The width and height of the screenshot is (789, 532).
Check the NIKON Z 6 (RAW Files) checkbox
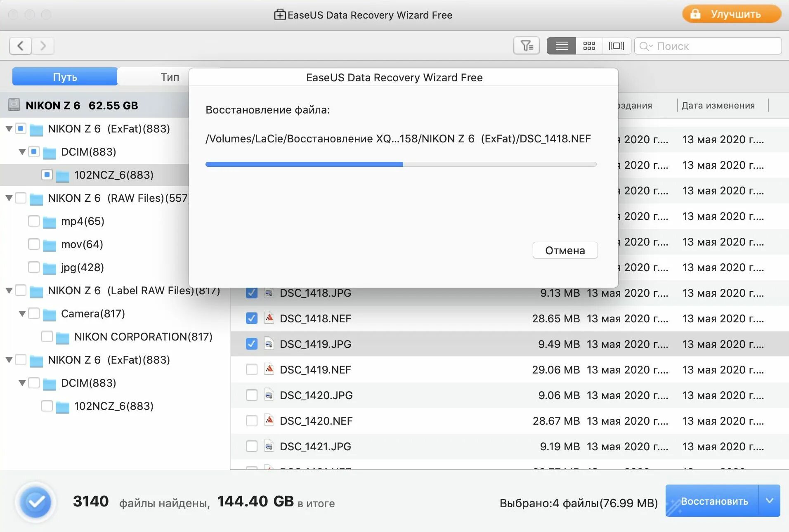[21, 198]
